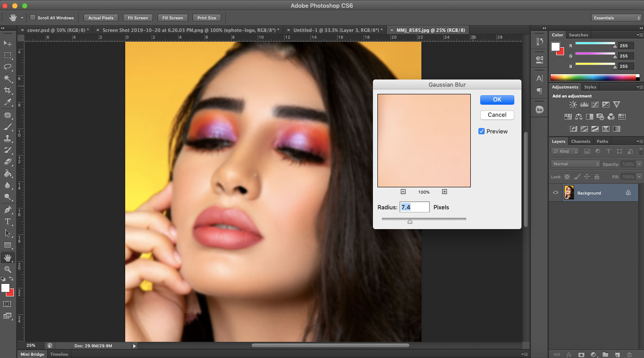Switch to the Swatches tab
Image resolution: width=644 pixels, height=358 pixels.
coord(578,35)
